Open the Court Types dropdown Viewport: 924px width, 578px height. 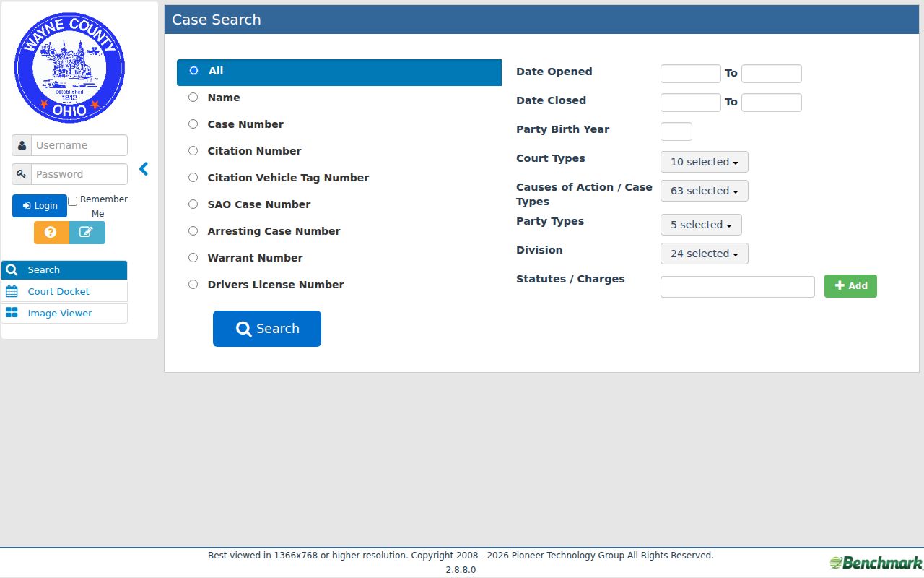(x=704, y=162)
